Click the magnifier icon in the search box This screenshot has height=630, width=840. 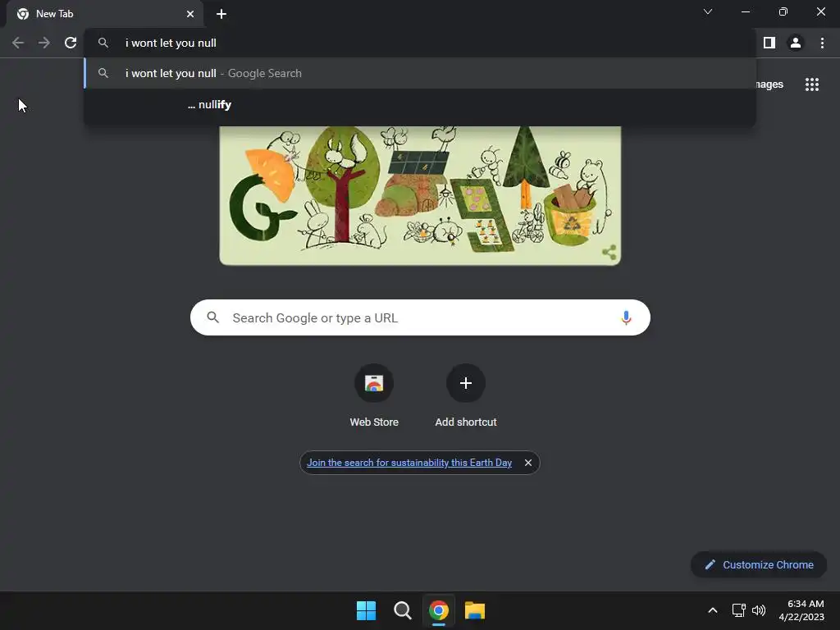213,317
